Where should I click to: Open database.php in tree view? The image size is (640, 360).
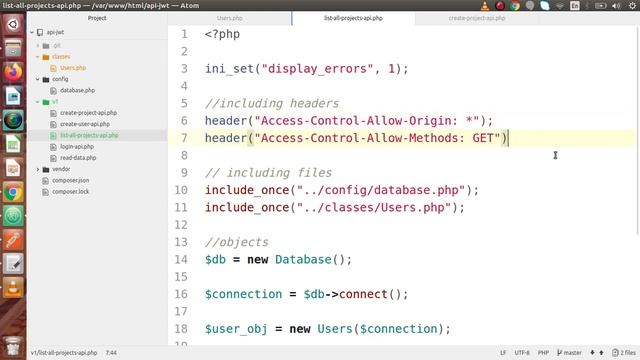coord(77,91)
